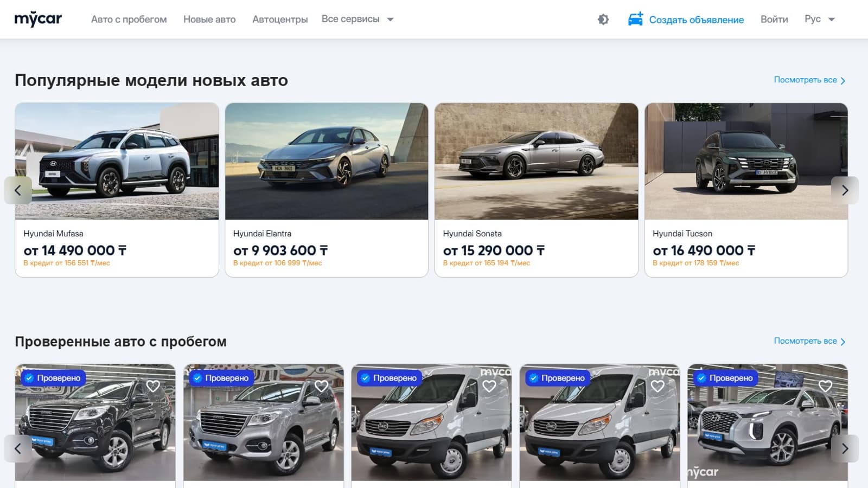Toggle the dark mode theme icon
This screenshot has width=868, height=488.
pyautogui.click(x=603, y=20)
